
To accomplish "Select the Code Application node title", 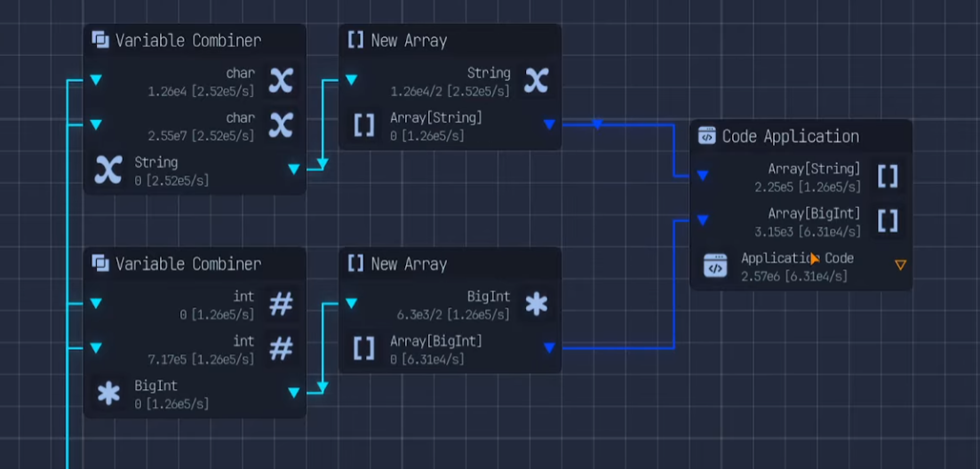I will pyautogui.click(x=790, y=136).
